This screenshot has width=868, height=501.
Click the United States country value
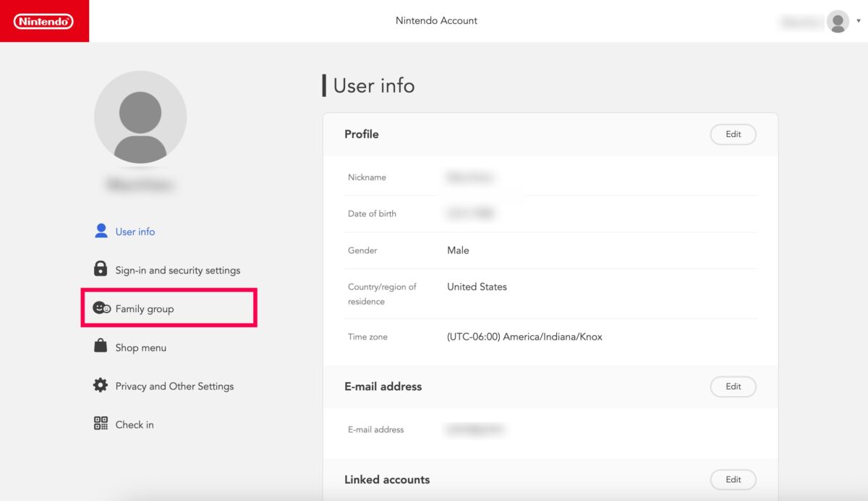pos(477,287)
